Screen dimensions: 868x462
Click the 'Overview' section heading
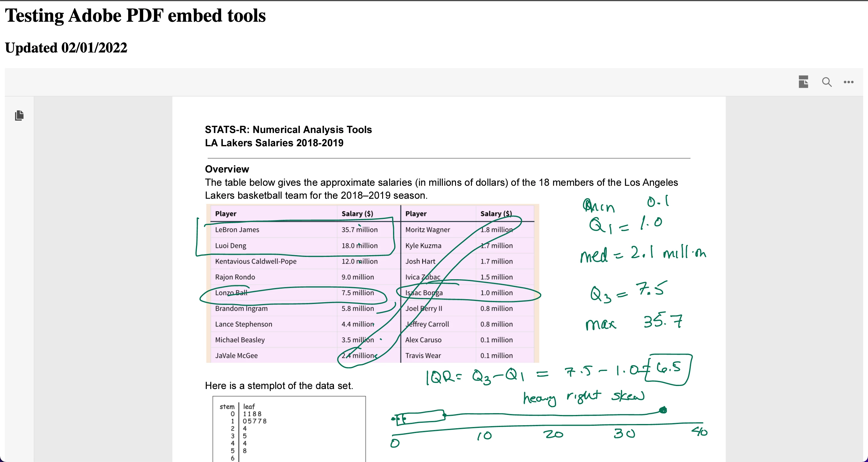(227, 169)
